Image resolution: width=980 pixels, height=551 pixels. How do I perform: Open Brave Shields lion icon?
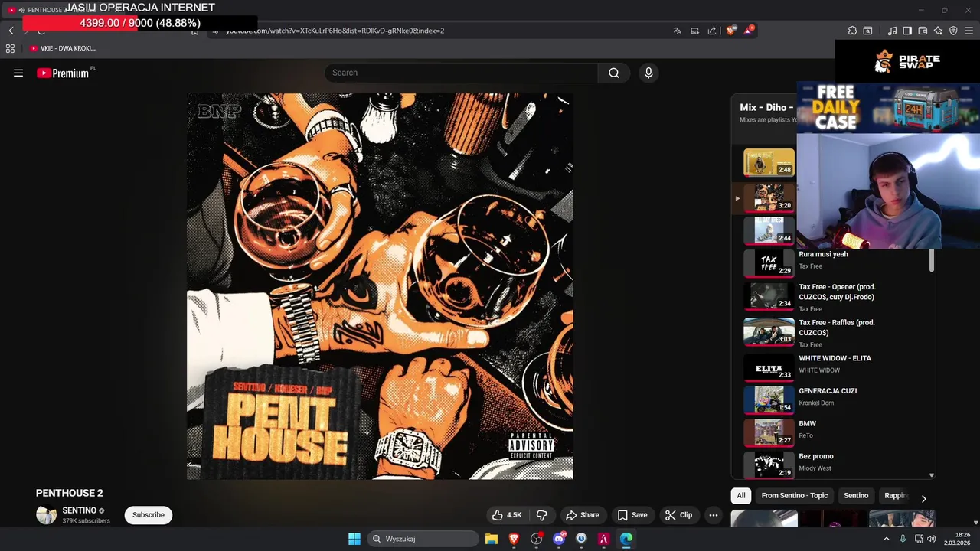click(730, 31)
